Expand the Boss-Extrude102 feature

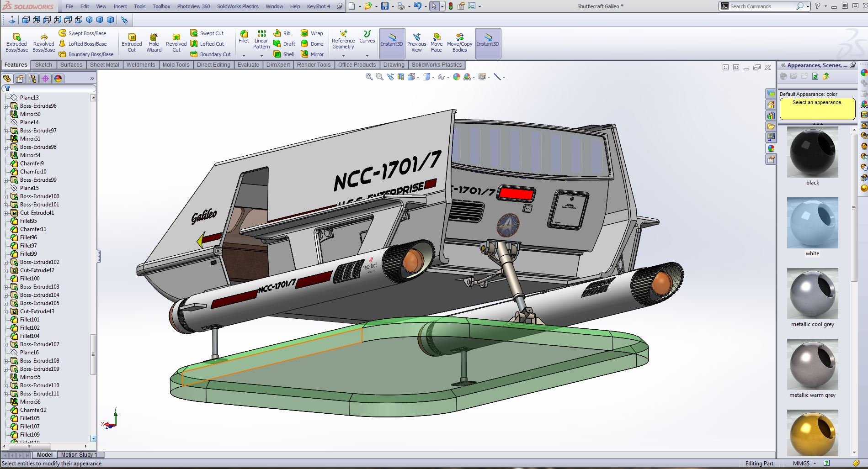click(x=6, y=262)
